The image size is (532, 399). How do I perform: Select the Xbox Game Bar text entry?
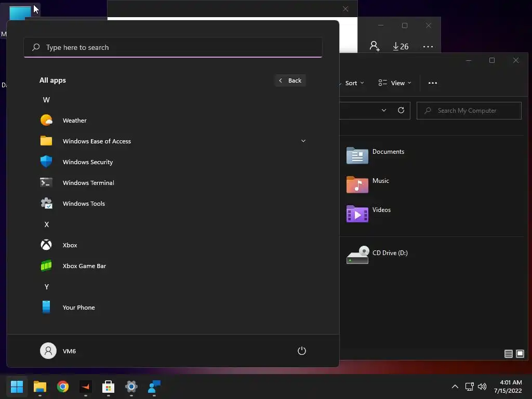85,266
